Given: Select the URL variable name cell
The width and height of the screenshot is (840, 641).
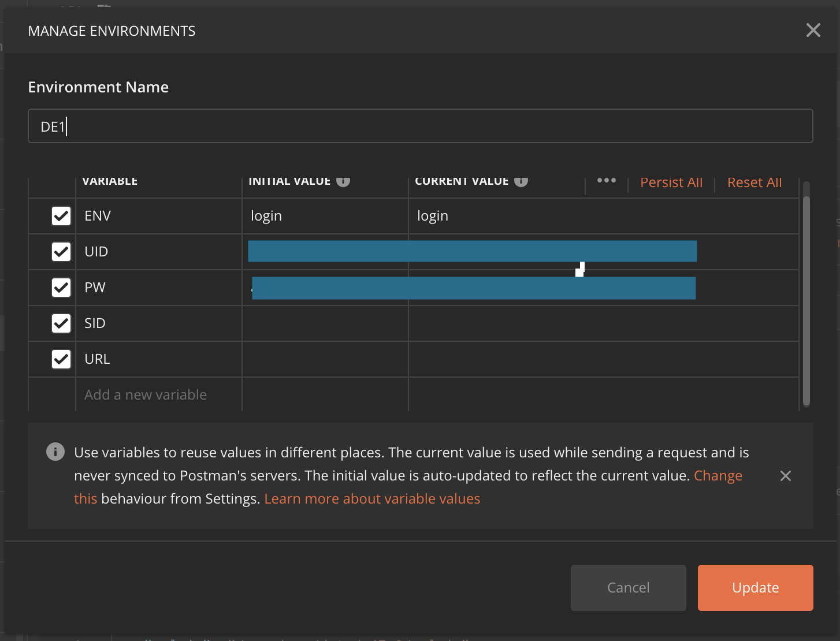Looking at the screenshot, I should click(x=159, y=359).
